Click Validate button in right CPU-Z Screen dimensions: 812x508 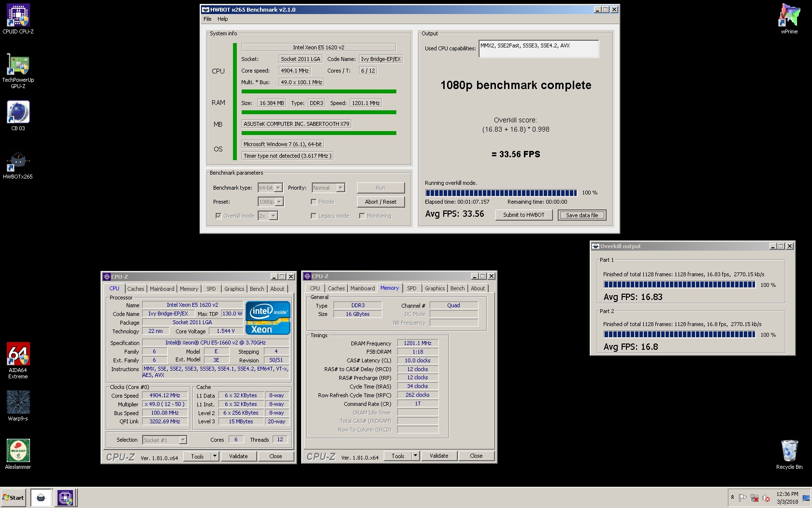[x=439, y=456]
